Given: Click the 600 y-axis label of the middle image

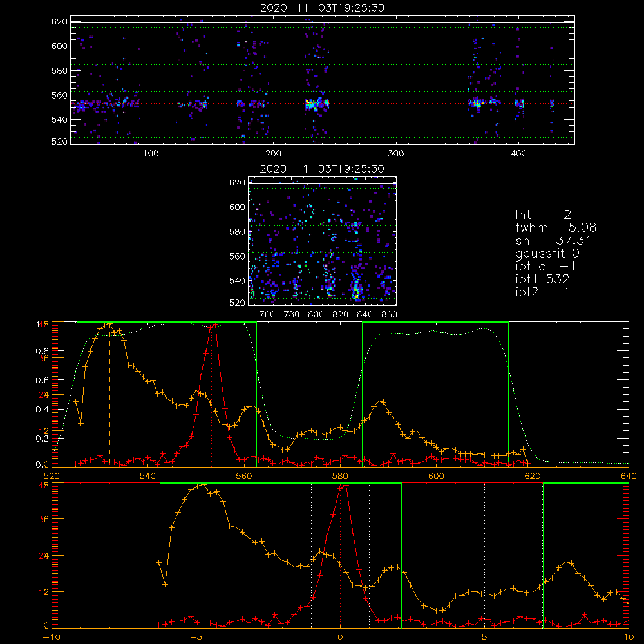Looking at the screenshot, I should coord(237,207).
